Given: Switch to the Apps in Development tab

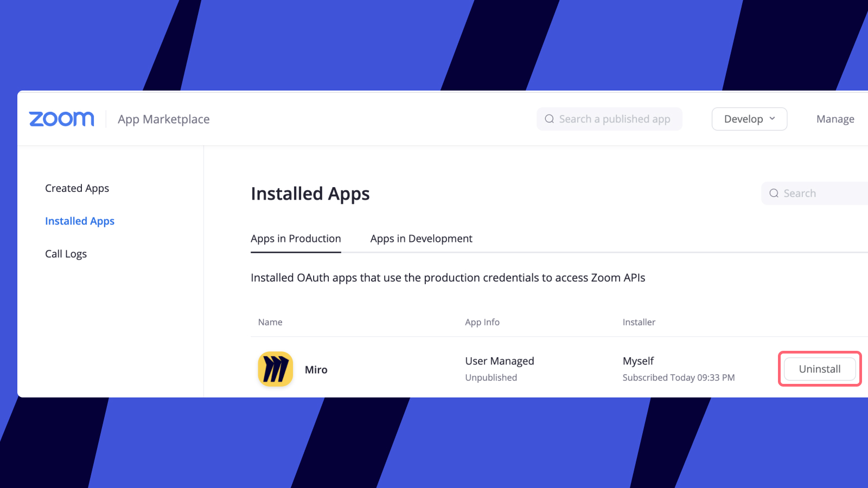Looking at the screenshot, I should (421, 239).
